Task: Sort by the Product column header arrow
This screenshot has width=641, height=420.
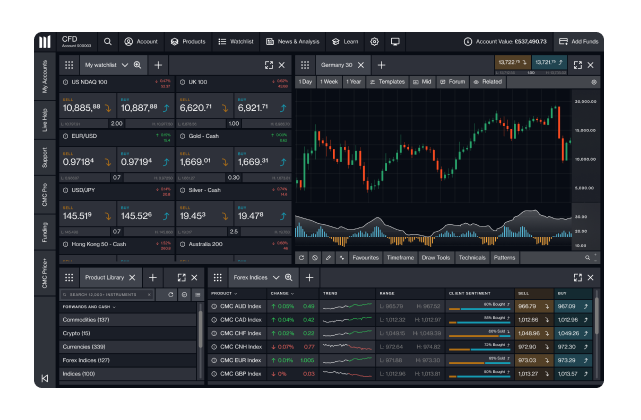Action: (x=235, y=294)
